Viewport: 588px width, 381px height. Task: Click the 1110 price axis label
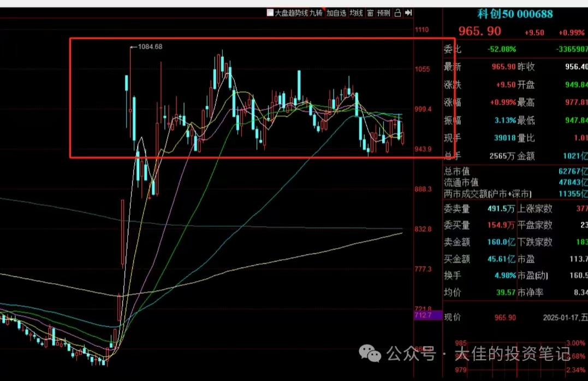[x=422, y=30]
